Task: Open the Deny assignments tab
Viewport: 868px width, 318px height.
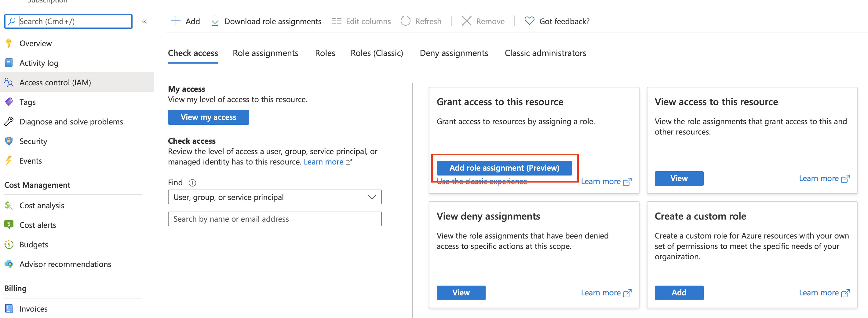Action: coord(454,53)
